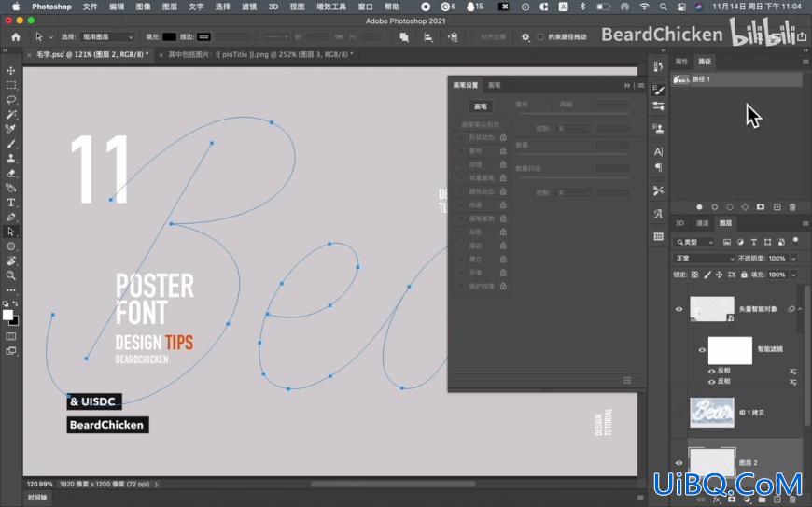
Task: Collapse Brush Settings panel double-arrow
Action: (627, 85)
